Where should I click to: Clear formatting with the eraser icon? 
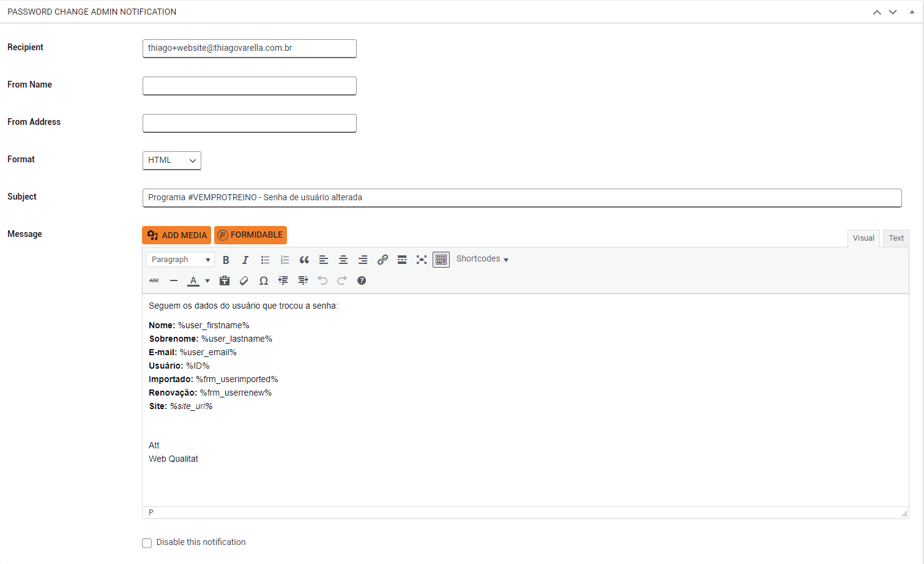coord(244,280)
